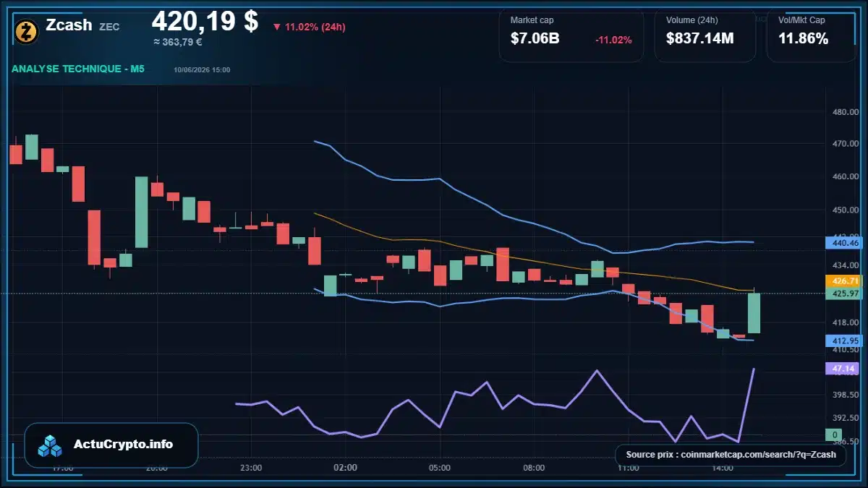Click the 11:00 time axis label
The image size is (868, 488).
[628, 468]
